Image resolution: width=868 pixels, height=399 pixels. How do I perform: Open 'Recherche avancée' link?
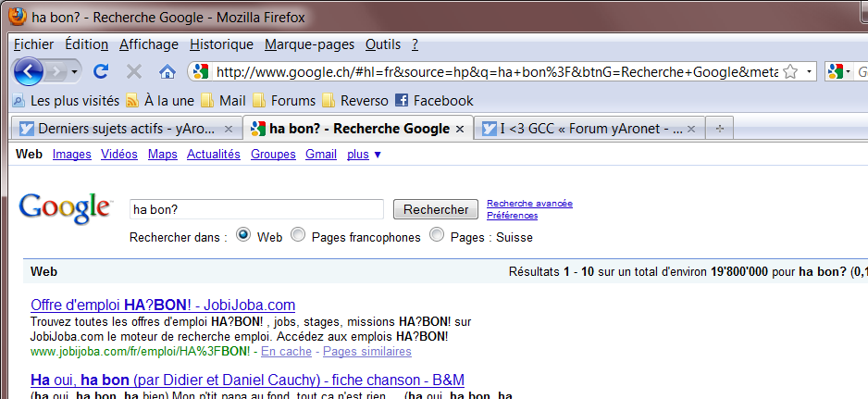pyautogui.click(x=529, y=203)
